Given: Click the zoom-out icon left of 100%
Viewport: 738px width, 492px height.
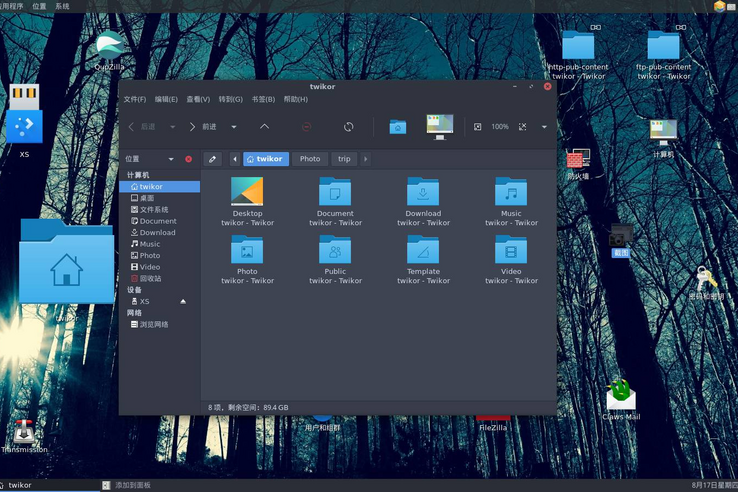Looking at the screenshot, I should tap(477, 127).
